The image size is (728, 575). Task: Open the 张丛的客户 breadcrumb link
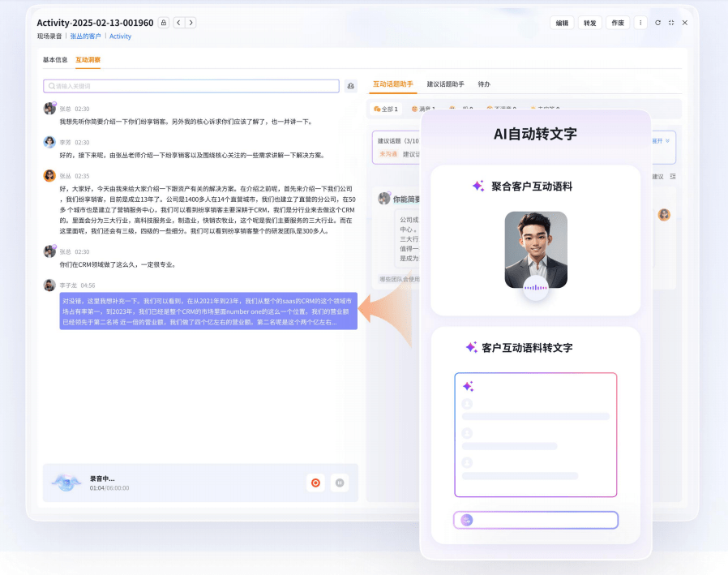pyautogui.click(x=86, y=36)
